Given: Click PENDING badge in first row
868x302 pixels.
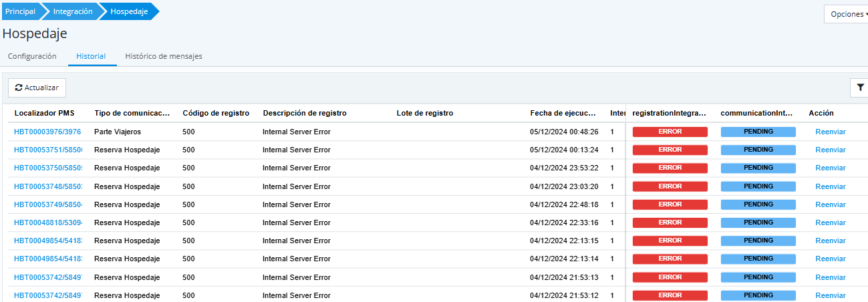Looking at the screenshot, I should coord(758,132).
